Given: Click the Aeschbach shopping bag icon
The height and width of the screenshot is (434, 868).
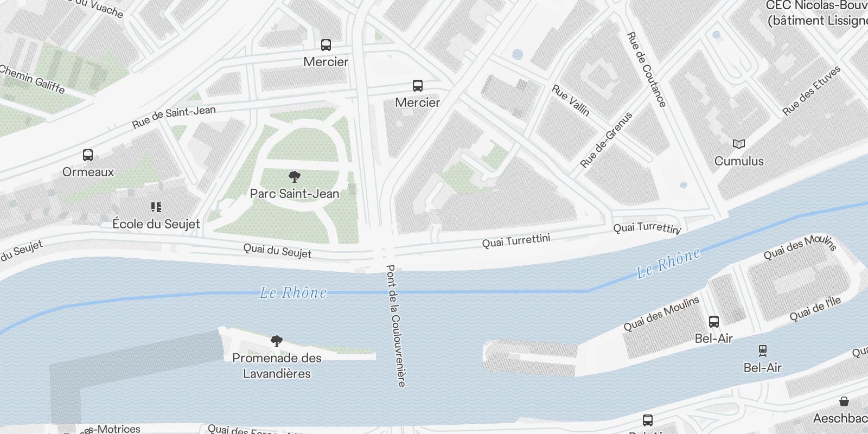Looking at the screenshot, I should click(x=844, y=401).
